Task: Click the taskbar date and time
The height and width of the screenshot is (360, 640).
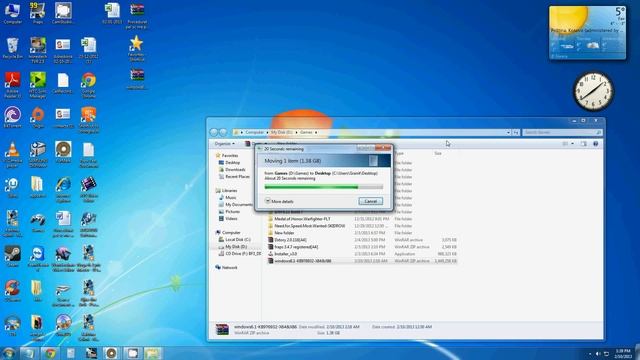Action: [x=623, y=353]
